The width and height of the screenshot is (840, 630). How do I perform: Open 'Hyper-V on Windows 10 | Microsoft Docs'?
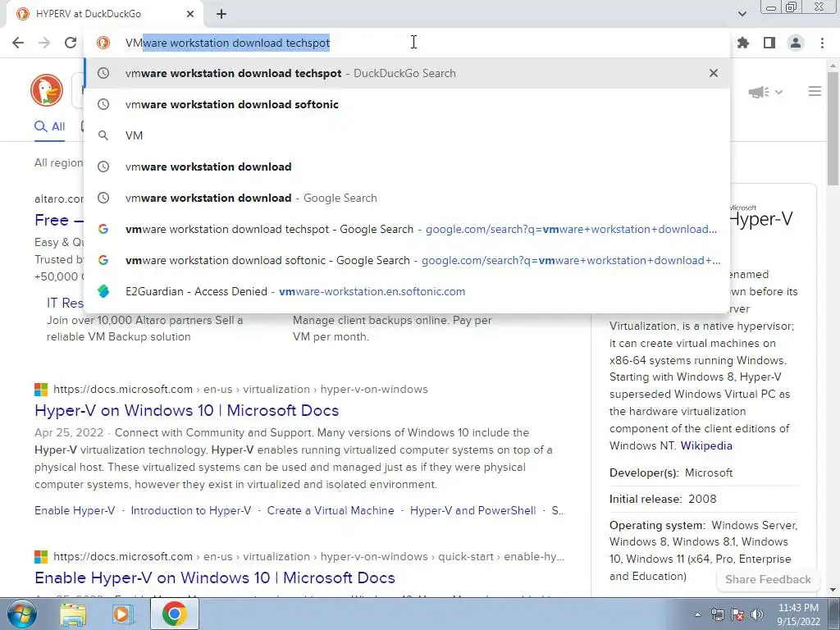[186, 410]
